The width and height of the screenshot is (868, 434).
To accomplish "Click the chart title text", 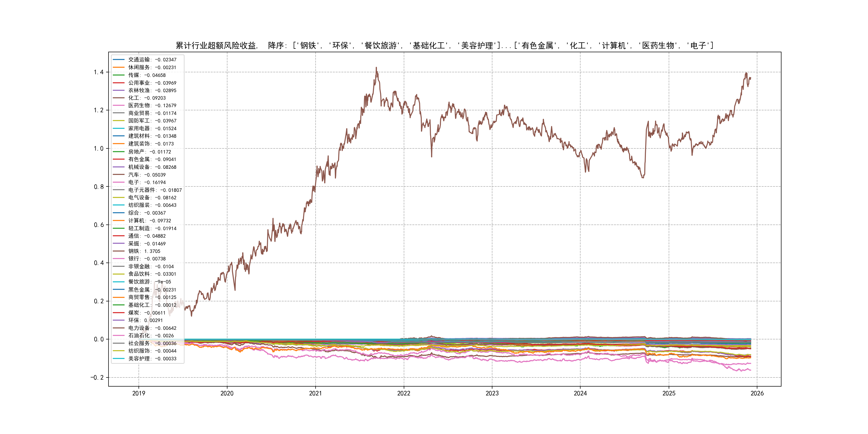I will point(444,46).
